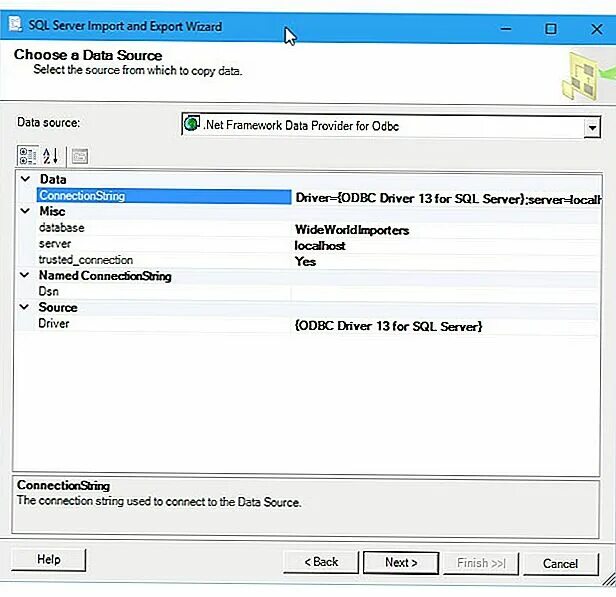Click the .Net Framework Data Provider for Odbc combo box

(x=390, y=126)
